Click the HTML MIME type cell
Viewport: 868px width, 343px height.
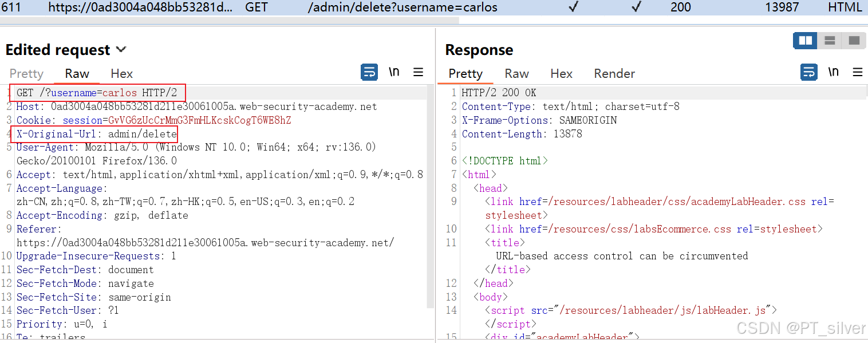[845, 7]
